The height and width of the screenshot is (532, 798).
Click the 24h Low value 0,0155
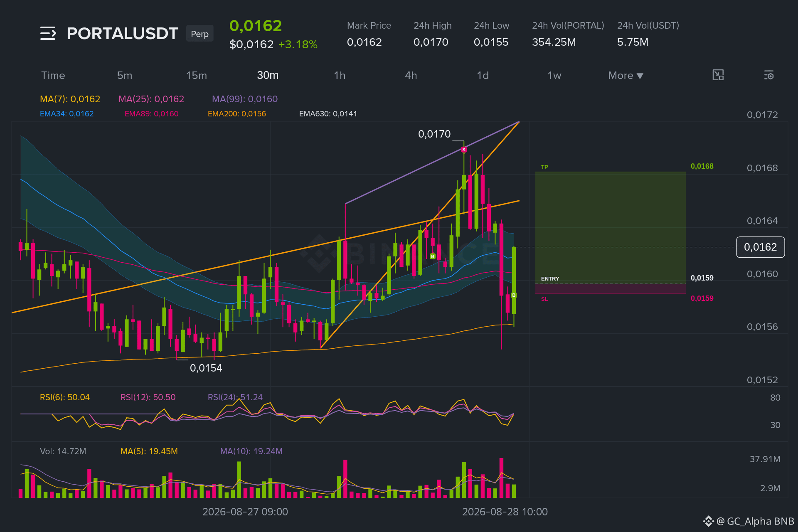coord(491,42)
